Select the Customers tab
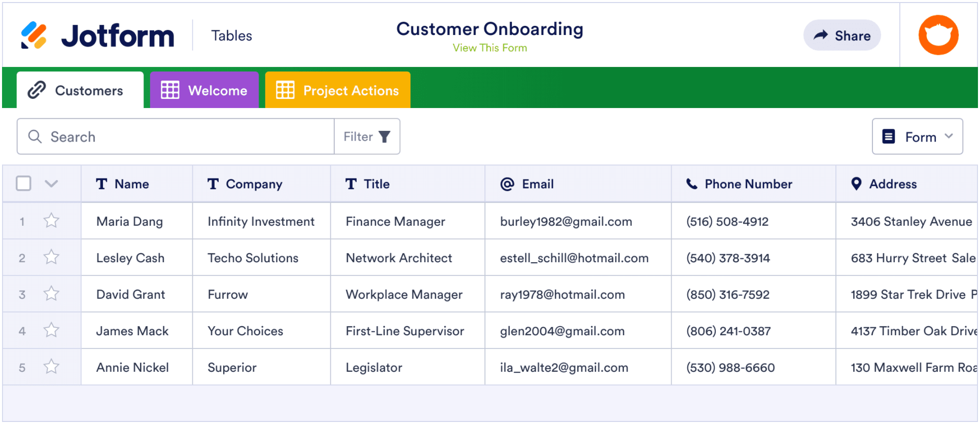Image resolution: width=980 pixels, height=424 pixels. tap(80, 90)
